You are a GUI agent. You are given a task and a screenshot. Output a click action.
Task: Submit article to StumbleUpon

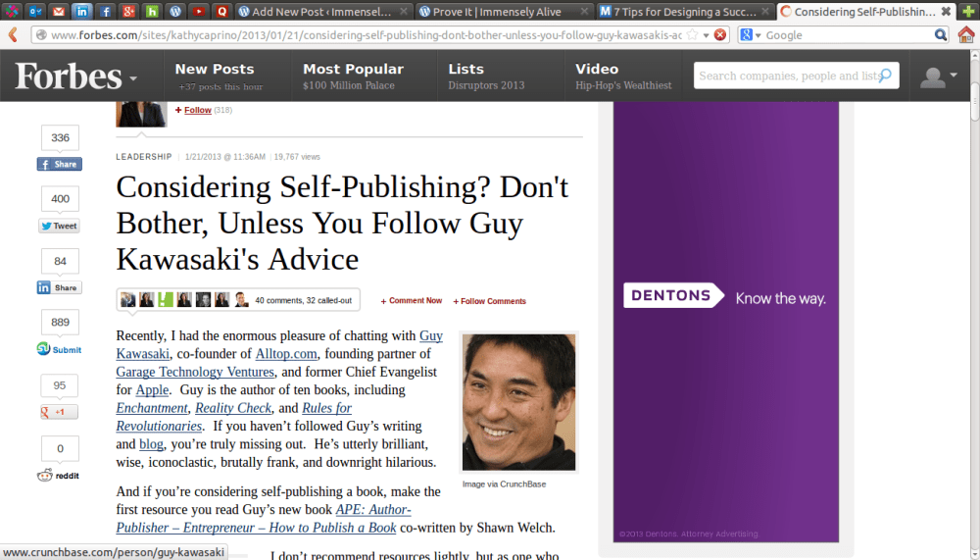click(x=59, y=349)
